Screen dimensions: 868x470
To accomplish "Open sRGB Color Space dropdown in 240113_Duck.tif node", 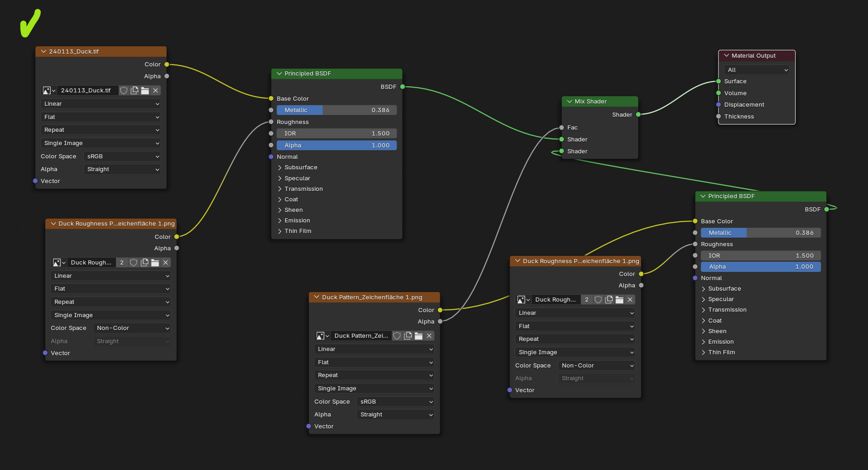I will pyautogui.click(x=122, y=157).
